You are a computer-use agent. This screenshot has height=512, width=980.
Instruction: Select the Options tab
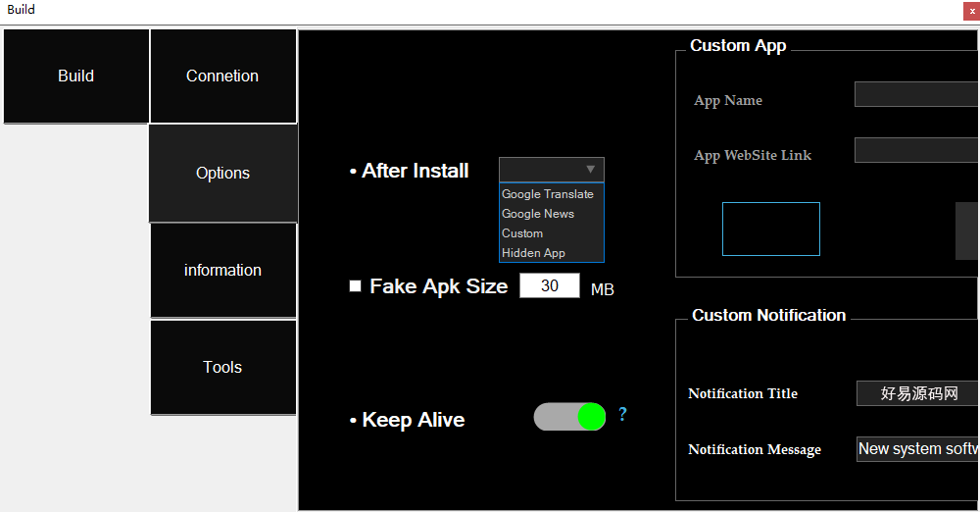tap(222, 174)
